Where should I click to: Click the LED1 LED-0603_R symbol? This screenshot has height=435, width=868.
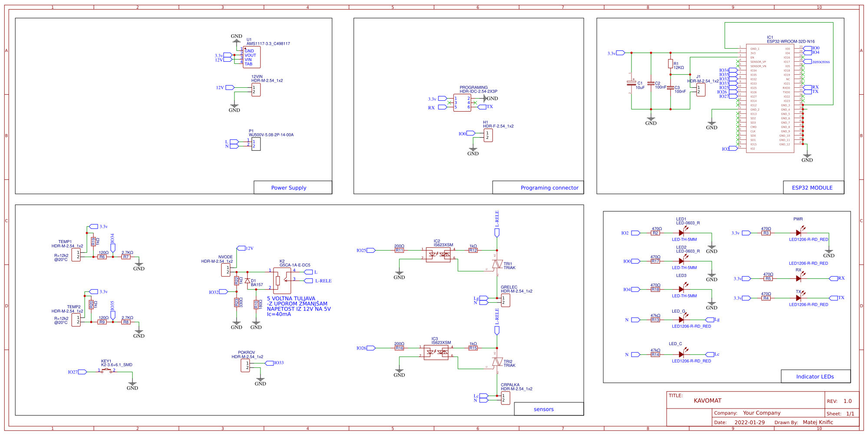tap(681, 233)
